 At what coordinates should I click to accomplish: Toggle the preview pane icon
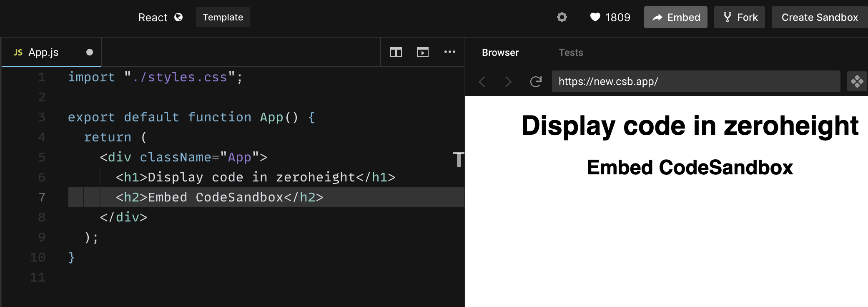(x=423, y=52)
